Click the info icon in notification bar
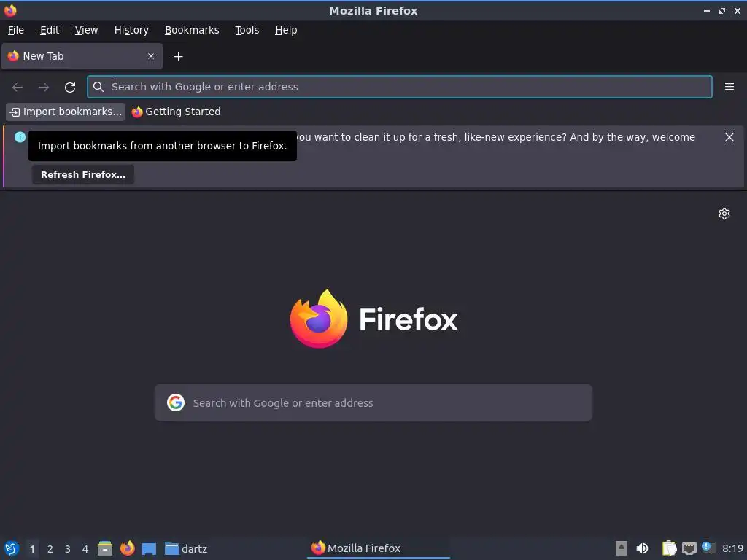 (x=20, y=137)
